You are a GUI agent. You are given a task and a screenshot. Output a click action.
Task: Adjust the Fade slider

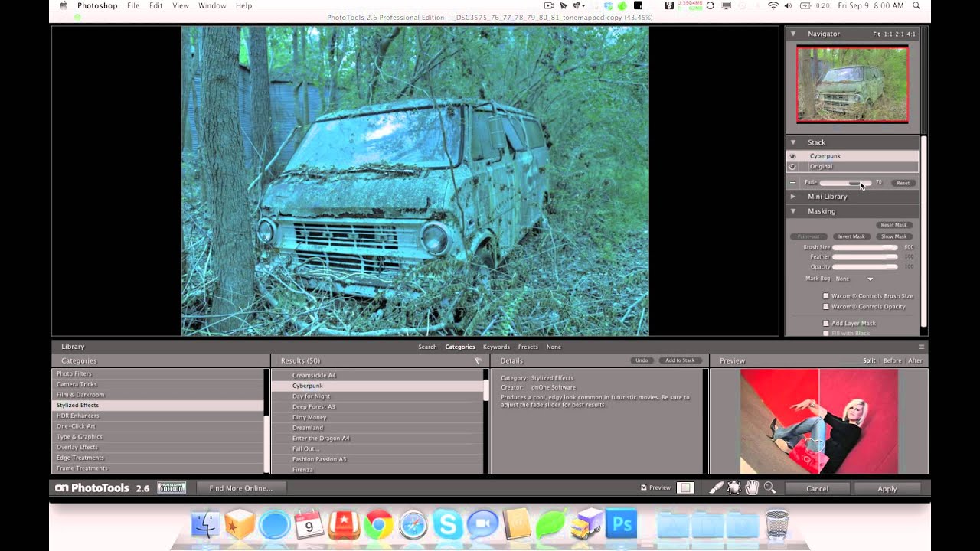[845, 183]
